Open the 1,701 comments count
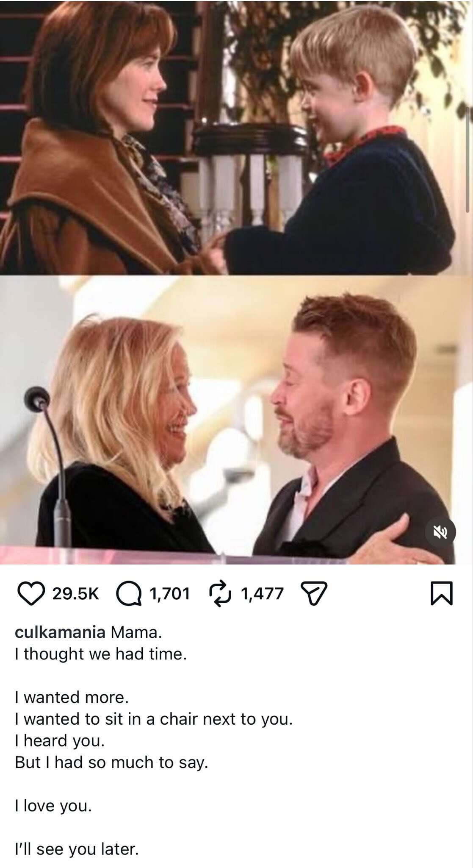This screenshot has width=473, height=868. pyautogui.click(x=170, y=594)
